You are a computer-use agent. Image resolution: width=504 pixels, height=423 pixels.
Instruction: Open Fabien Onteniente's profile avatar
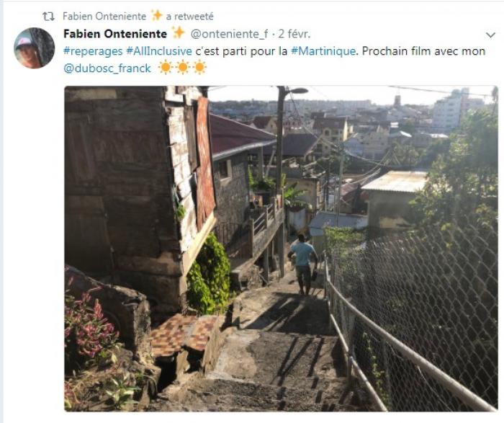35,48
